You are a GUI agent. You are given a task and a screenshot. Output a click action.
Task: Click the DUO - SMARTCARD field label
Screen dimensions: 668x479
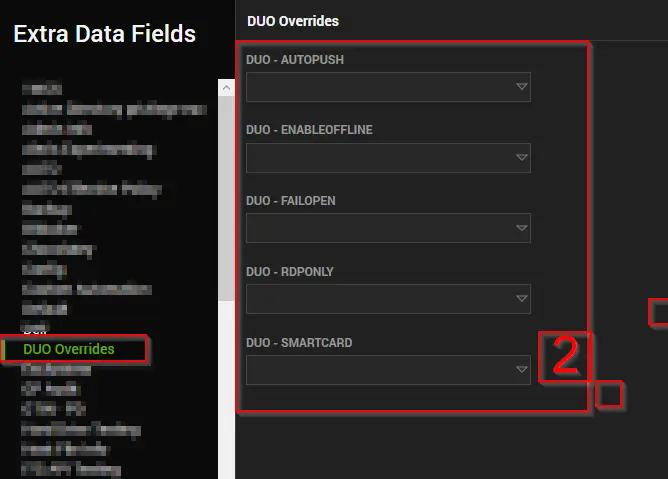(x=299, y=343)
